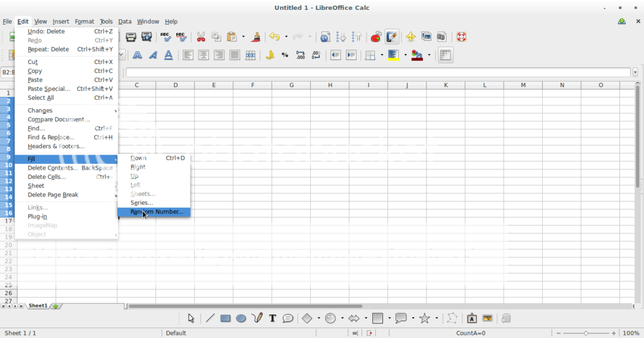Click Merge and Center Cells icon
644x338 pixels.
(x=250, y=55)
